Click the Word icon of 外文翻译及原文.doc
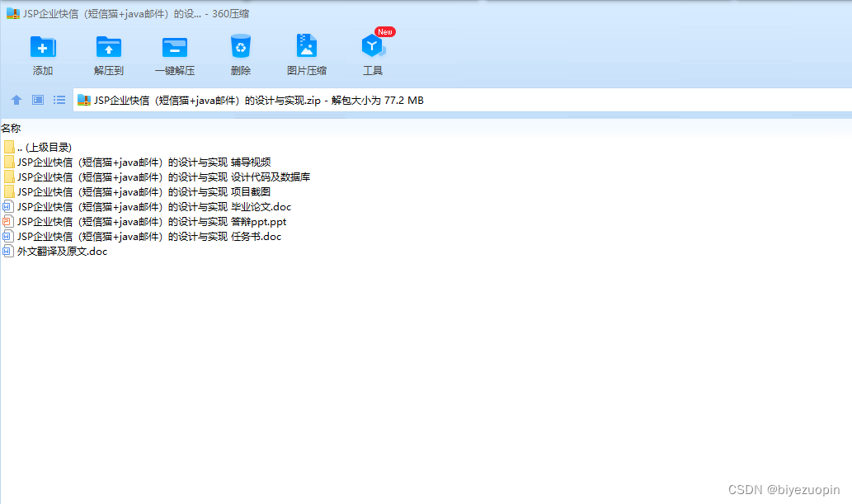The height and width of the screenshot is (504, 852). click(7, 252)
